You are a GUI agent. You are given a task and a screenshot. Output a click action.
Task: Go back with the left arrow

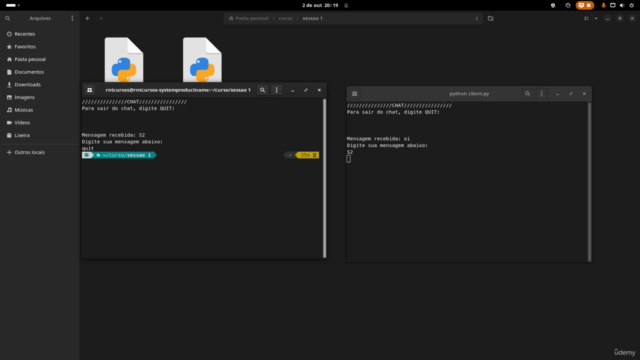pyautogui.click(x=88, y=18)
